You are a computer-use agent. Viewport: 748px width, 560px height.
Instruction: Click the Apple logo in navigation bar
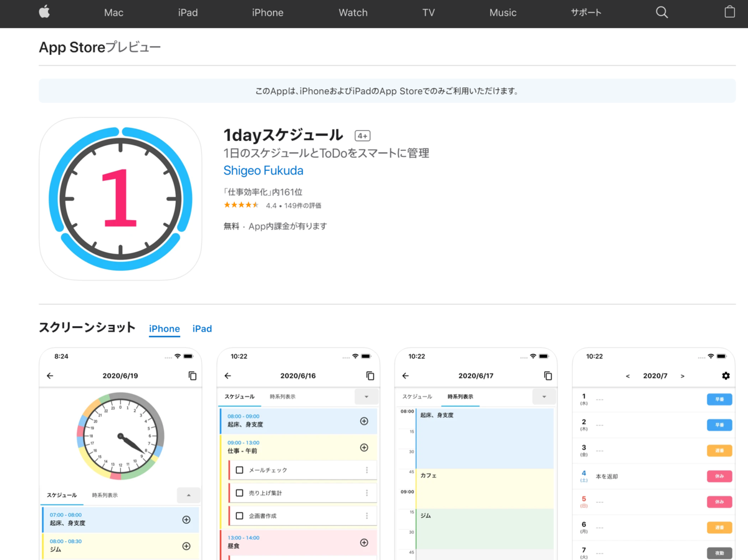click(x=44, y=12)
